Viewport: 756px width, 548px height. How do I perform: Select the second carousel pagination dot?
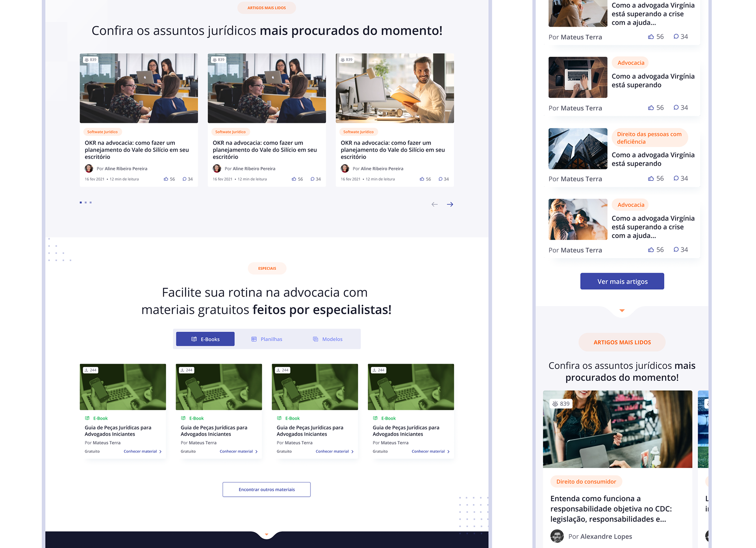[x=85, y=202]
